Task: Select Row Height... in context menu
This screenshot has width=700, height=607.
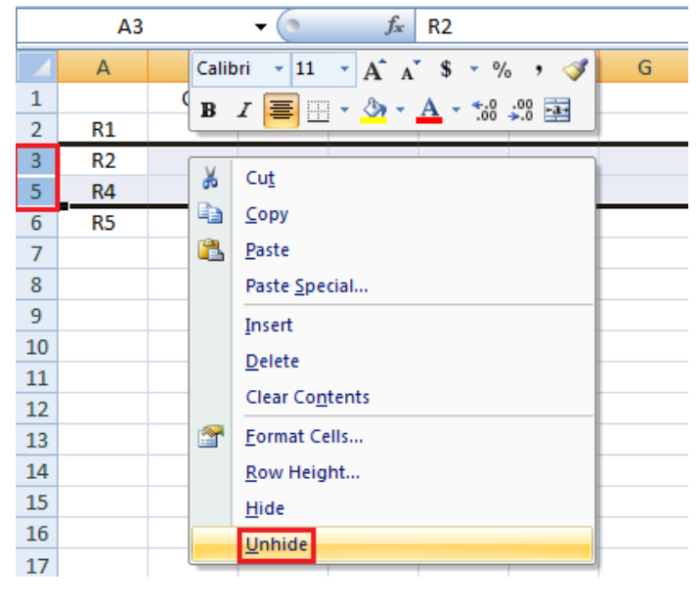Action: [302, 472]
